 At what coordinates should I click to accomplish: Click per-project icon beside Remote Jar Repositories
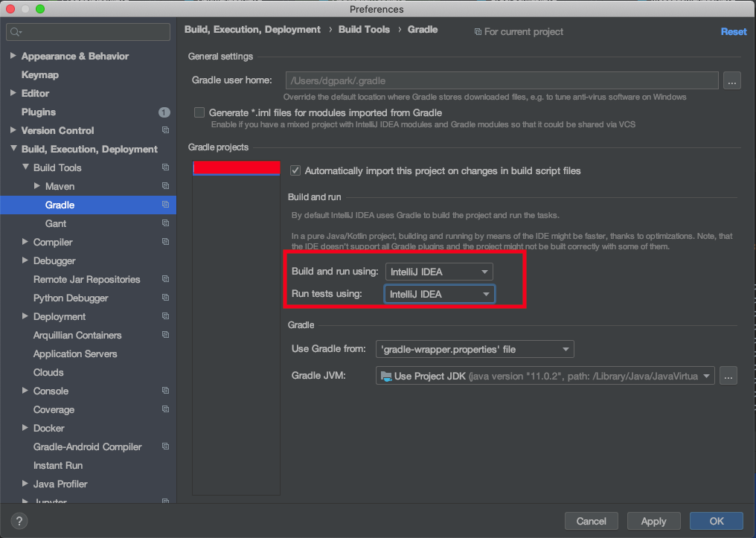[x=165, y=279]
